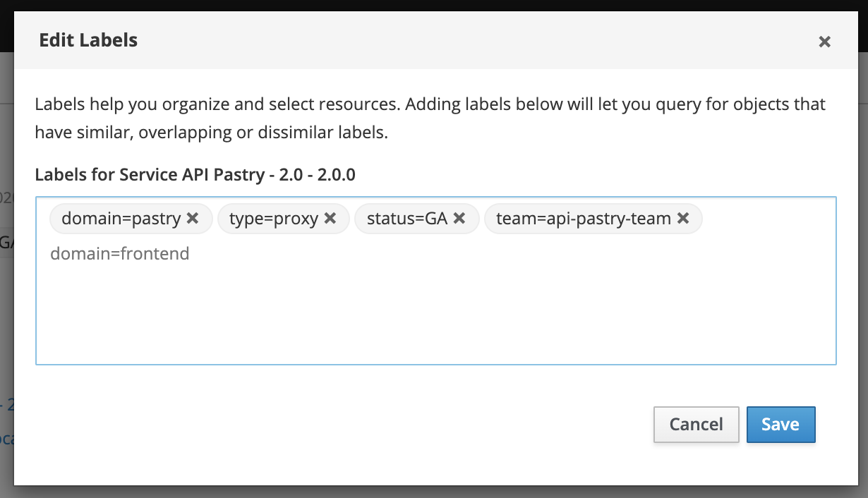Close the Edit Labels dialog
Screen dimensions: 868x498
click(x=824, y=42)
